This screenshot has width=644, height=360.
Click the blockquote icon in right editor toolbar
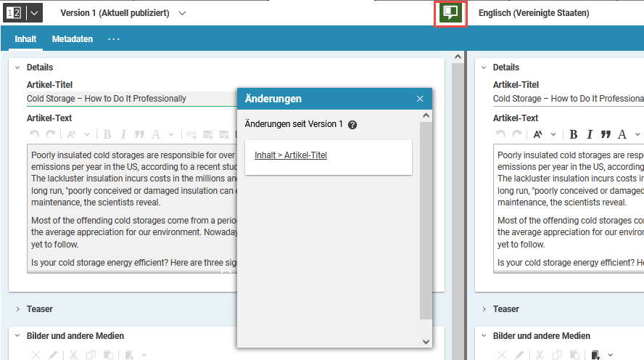point(606,134)
